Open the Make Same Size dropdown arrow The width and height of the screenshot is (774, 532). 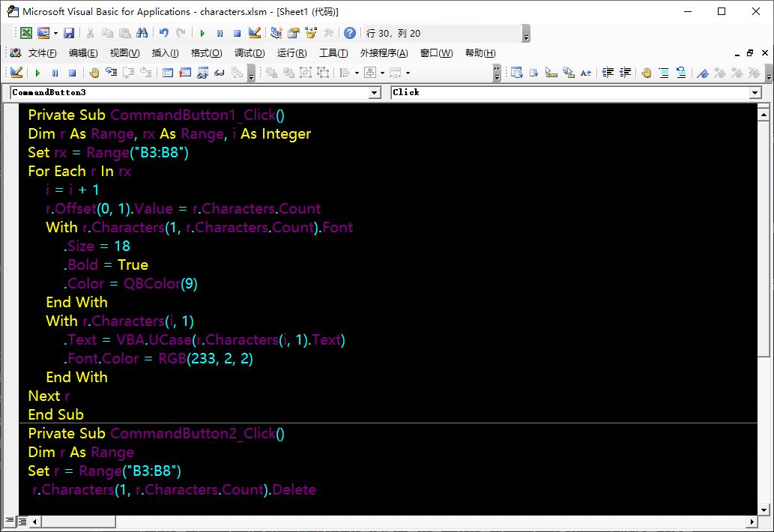point(408,73)
